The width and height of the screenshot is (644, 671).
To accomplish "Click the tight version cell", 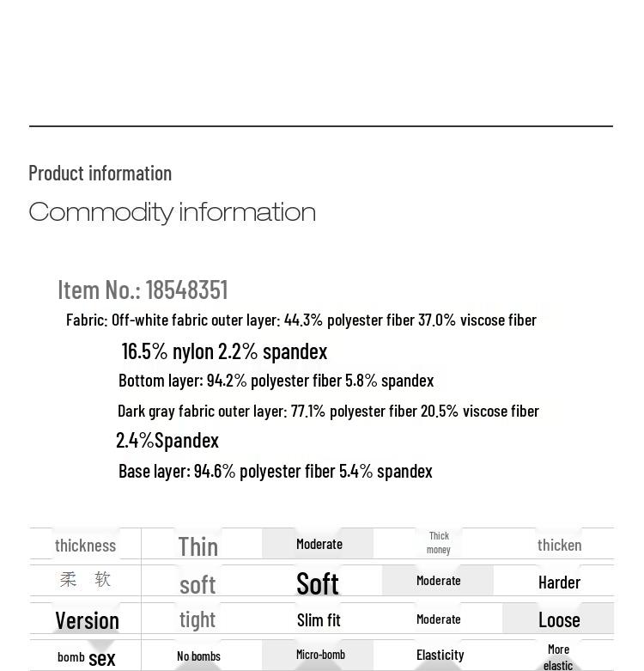I will 197,619.
